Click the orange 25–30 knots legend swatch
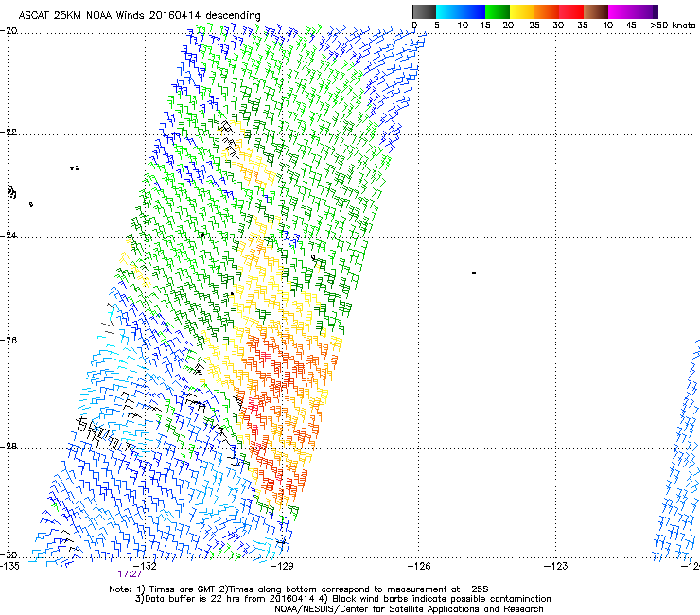The height and width of the screenshot is (615, 700). coord(547,11)
